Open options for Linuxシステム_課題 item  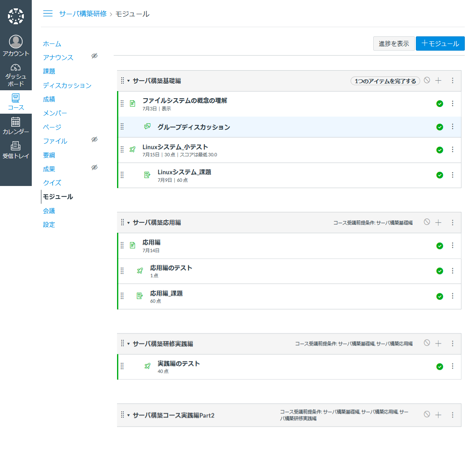pyautogui.click(x=452, y=175)
